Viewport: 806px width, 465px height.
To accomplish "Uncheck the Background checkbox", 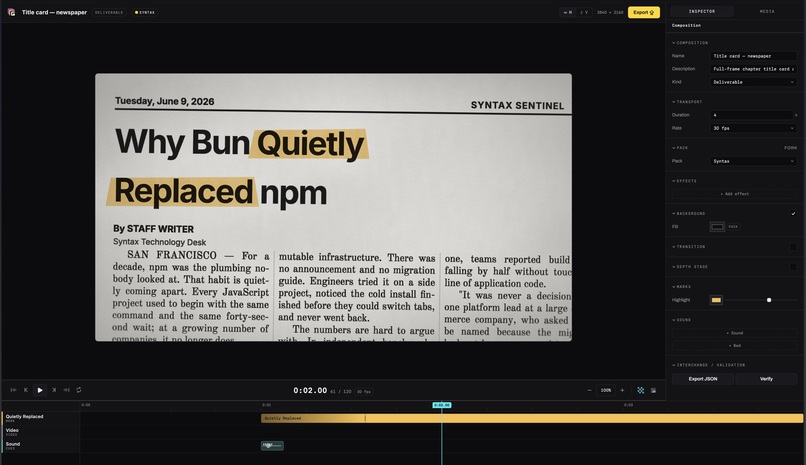I will tap(793, 213).
